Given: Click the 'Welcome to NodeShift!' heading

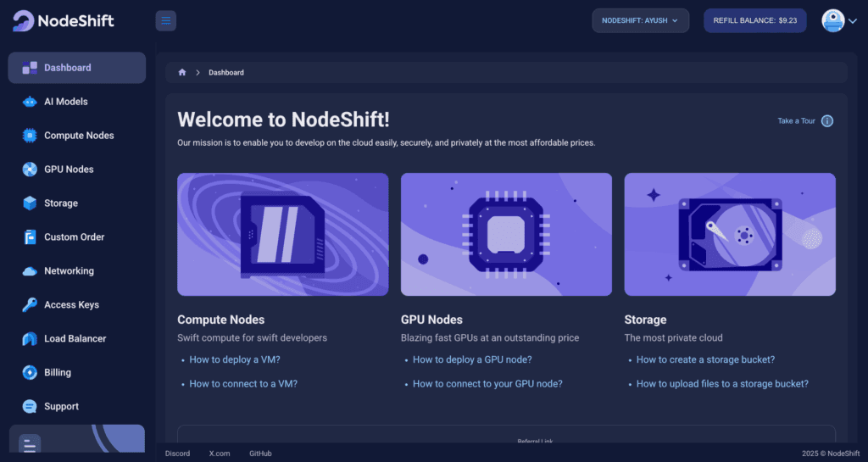Looking at the screenshot, I should tap(283, 120).
